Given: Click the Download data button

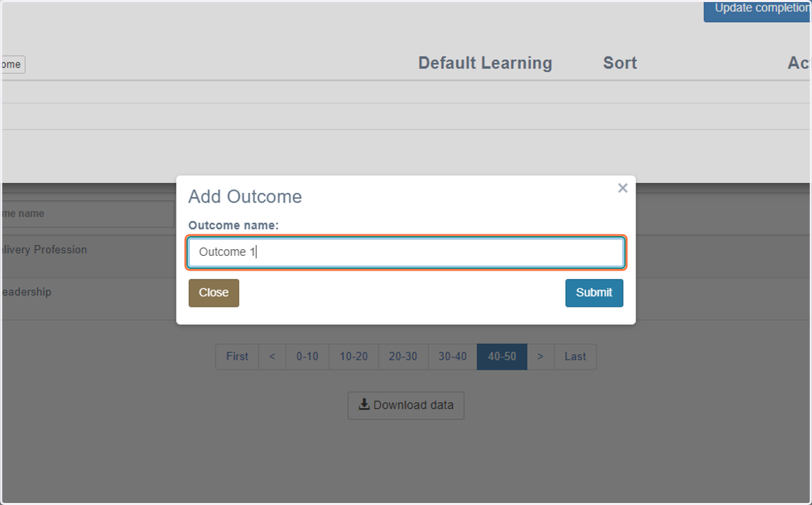Looking at the screenshot, I should [406, 405].
